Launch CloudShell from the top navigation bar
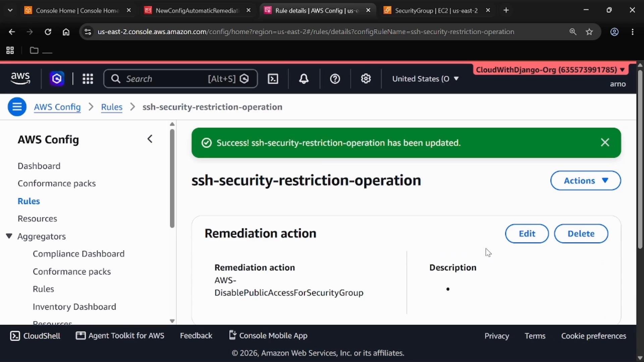 coord(273,79)
